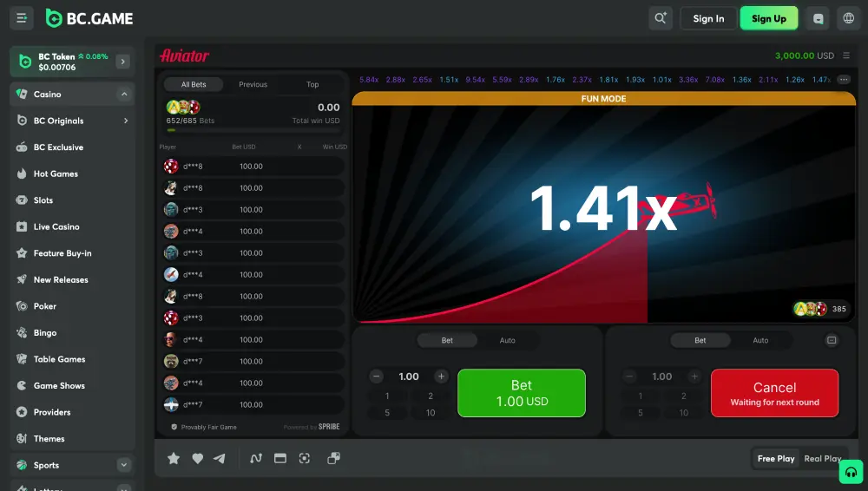Like the game with the heart icon
Screen dimensions: 868x491
[197, 458]
